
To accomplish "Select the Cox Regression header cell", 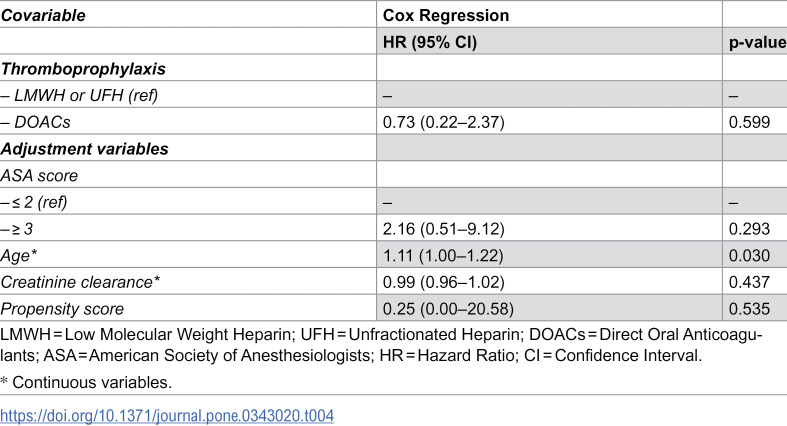I will tap(446, 16).
